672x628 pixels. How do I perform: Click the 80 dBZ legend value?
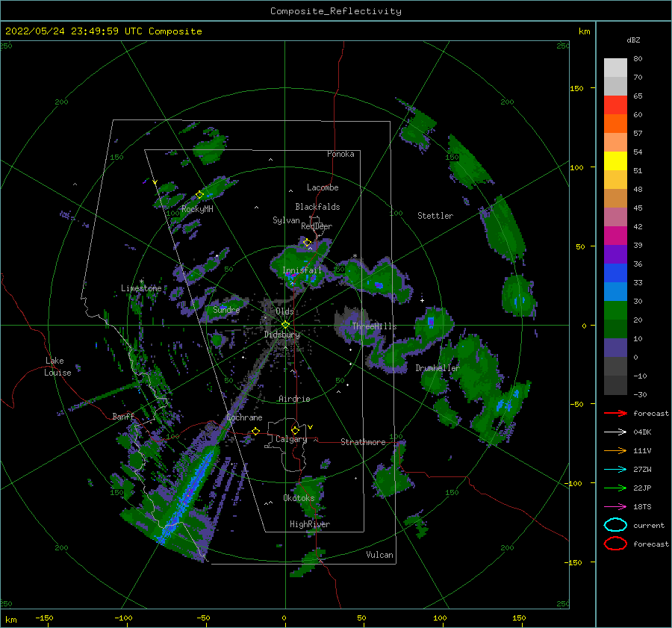[638, 58]
